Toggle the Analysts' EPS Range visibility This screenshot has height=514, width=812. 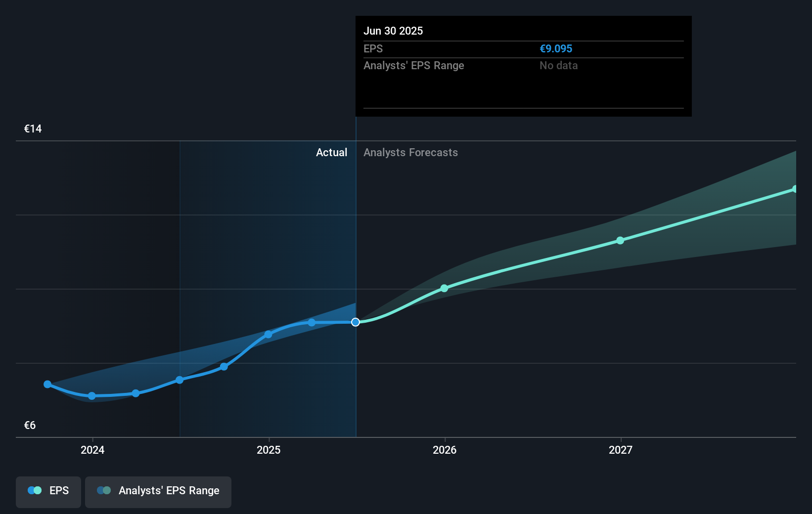point(158,490)
